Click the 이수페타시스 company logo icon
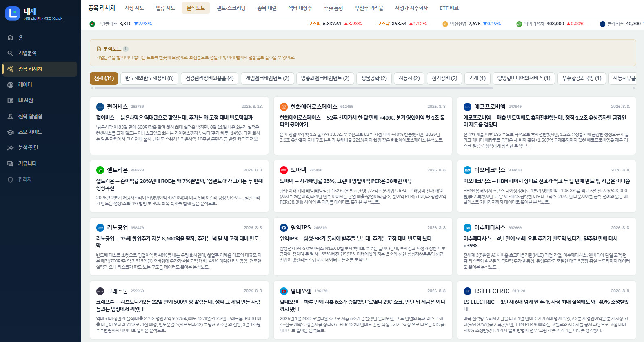644x342 pixels. point(467,228)
